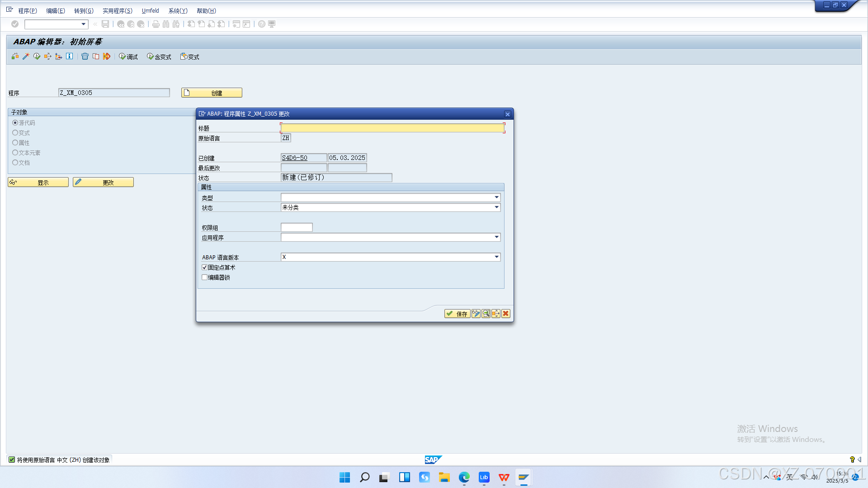Click the rename icon in toolbar
Viewport: 868px width, 488px height.
point(107,56)
